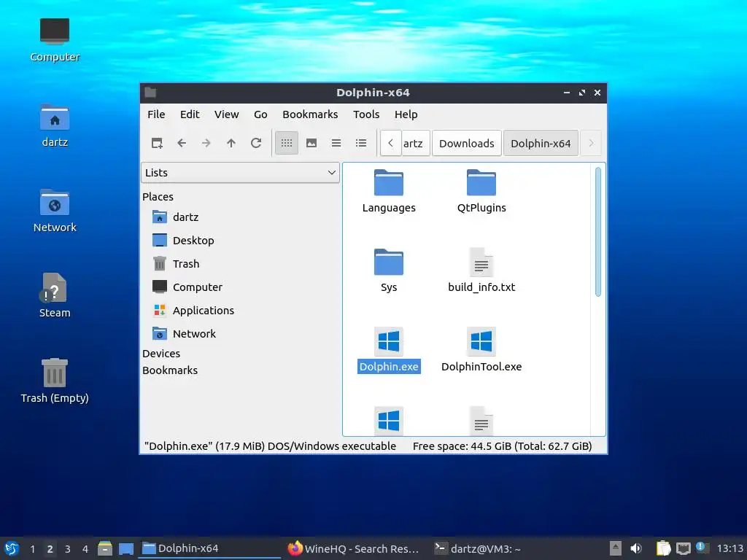Go forward using the right arrow
The width and height of the screenshot is (747, 560).
click(x=206, y=143)
